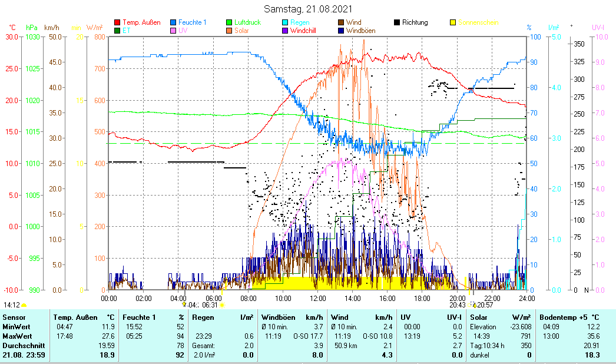Image resolution: width=616 pixels, height=364 pixels.
Task: Click the solar maximum value "791"
Action: pos(526,336)
